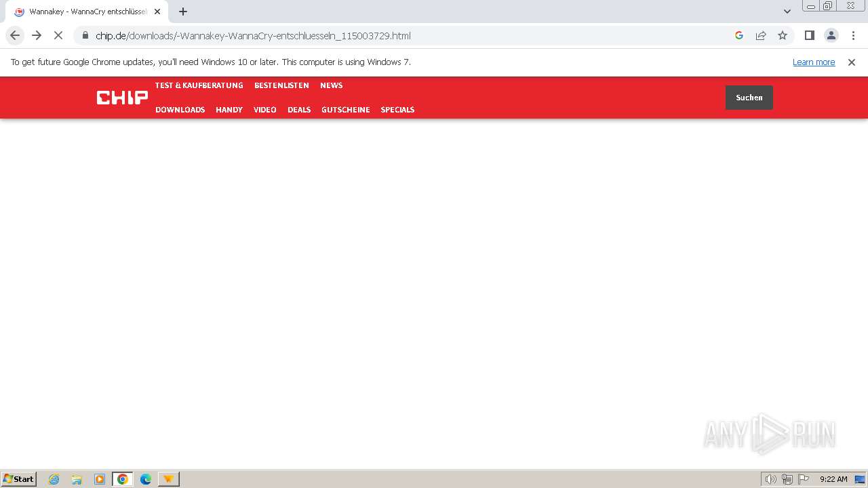Image resolution: width=868 pixels, height=488 pixels.
Task: Open HANDY menu
Action: [x=229, y=110]
